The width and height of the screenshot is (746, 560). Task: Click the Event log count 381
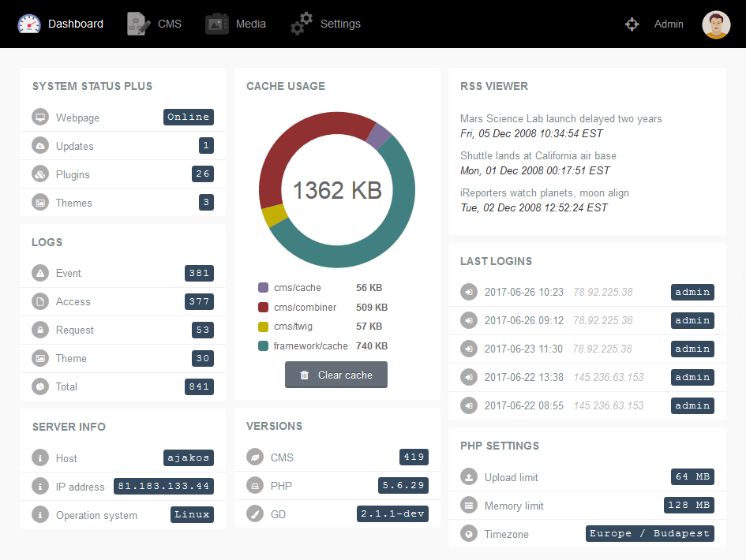(x=199, y=273)
